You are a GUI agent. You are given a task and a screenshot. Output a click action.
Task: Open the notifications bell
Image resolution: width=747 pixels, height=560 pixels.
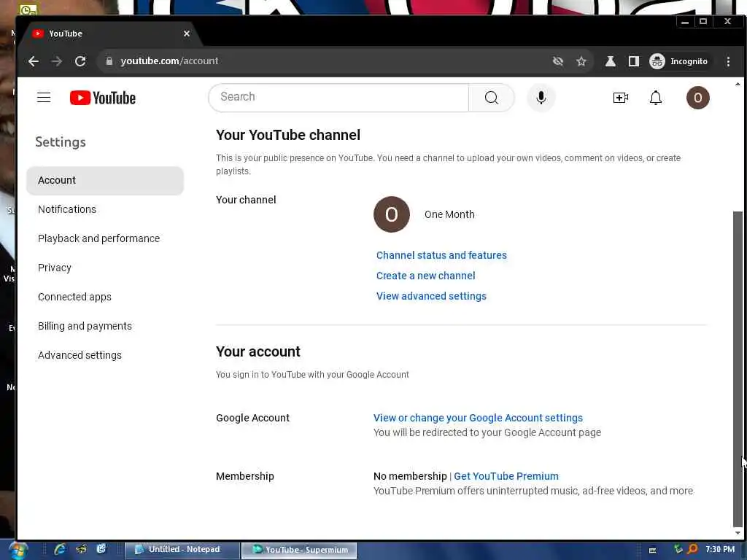coord(656,98)
